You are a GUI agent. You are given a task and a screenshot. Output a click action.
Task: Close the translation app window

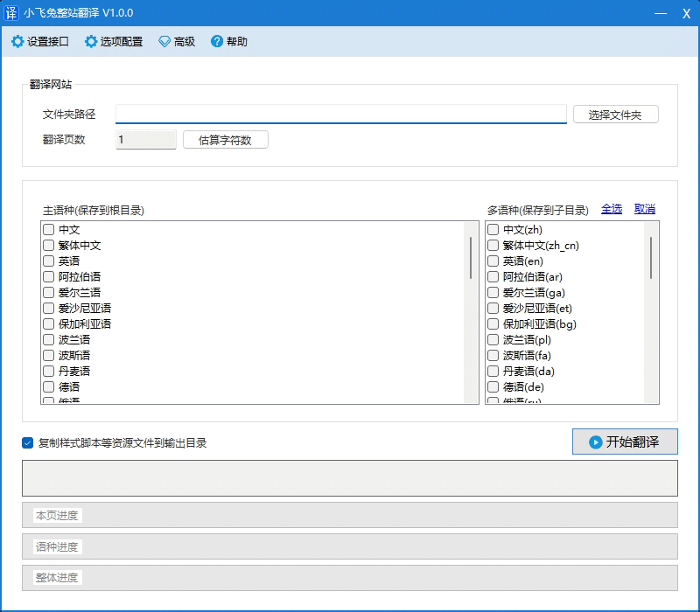[x=686, y=13]
